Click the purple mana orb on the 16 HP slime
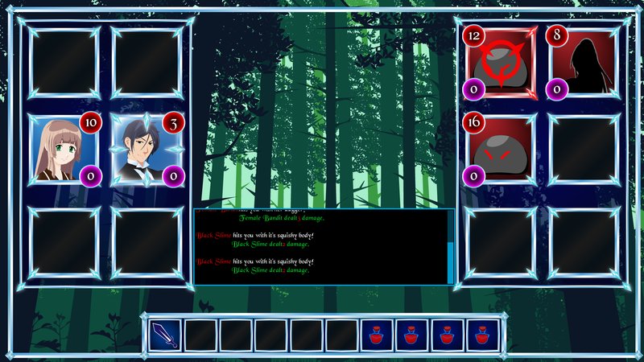644x362 pixels. 474,176
